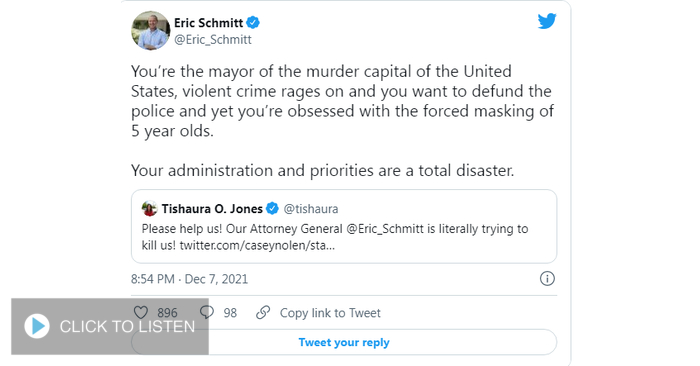The width and height of the screenshot is (700, 366).
Task: Play audio with Click to Listen button
Action: point(110,326)
